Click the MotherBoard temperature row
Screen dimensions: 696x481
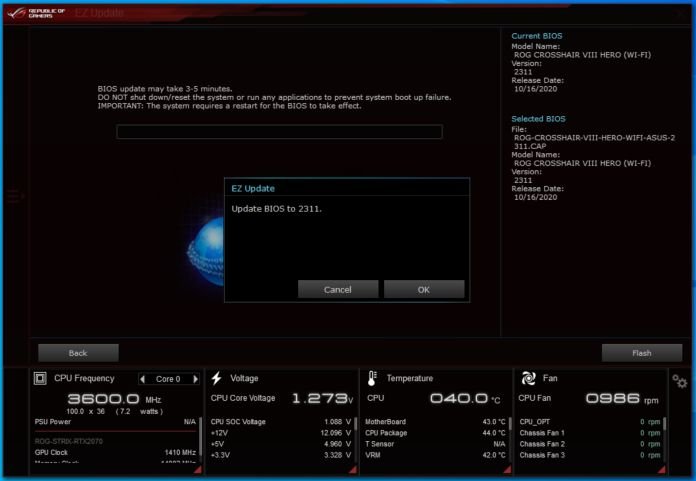coord(435,422)
